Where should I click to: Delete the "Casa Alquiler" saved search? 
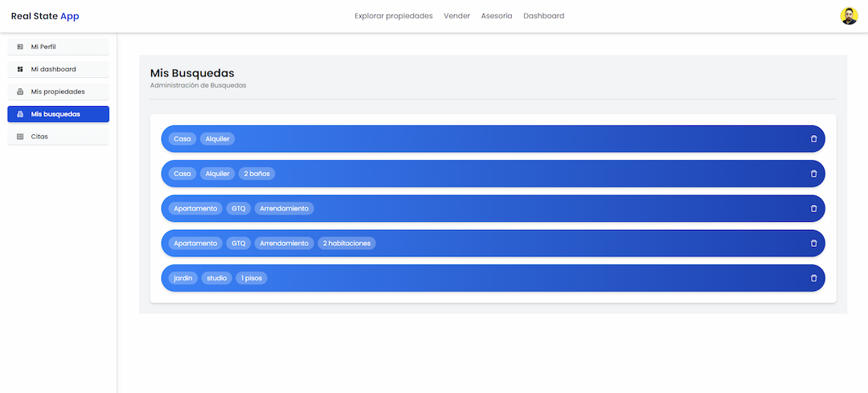[x=813, y=139]
